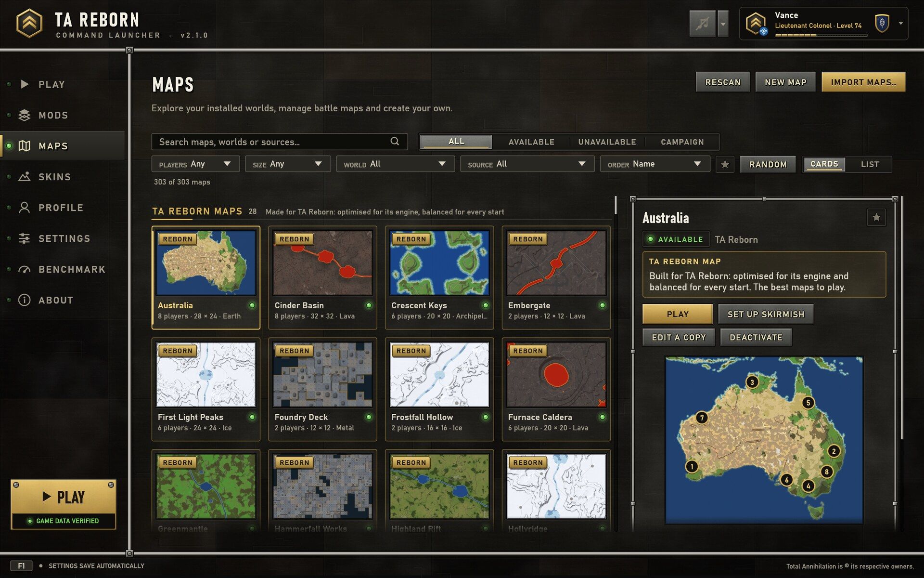This screenshot has width=924, height=578.
Task: Click the music mute icon in header
Action: coord(702,23)
